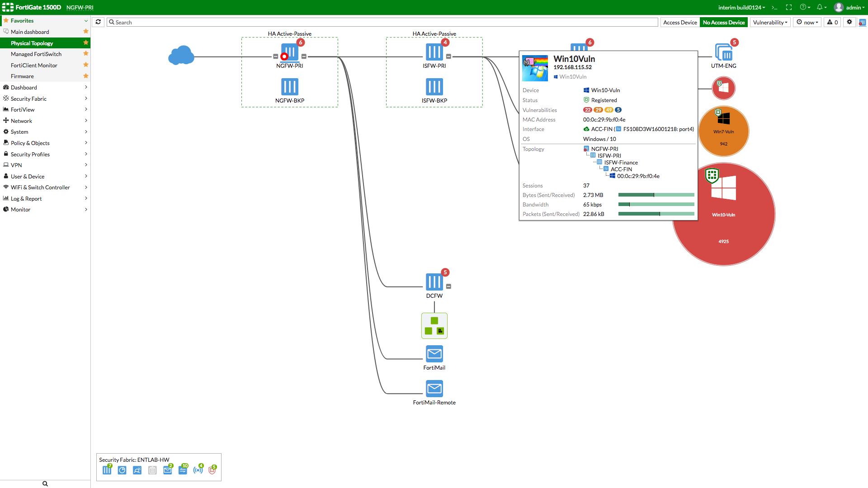
Task: Open the now time range dropdown
Action: pyautogui.click(x=807, y=22)
